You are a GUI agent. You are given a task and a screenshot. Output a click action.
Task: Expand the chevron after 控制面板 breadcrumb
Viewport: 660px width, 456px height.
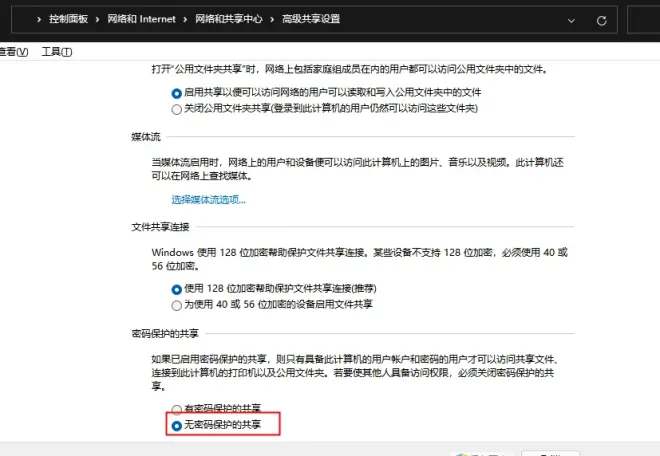point(99,20)
